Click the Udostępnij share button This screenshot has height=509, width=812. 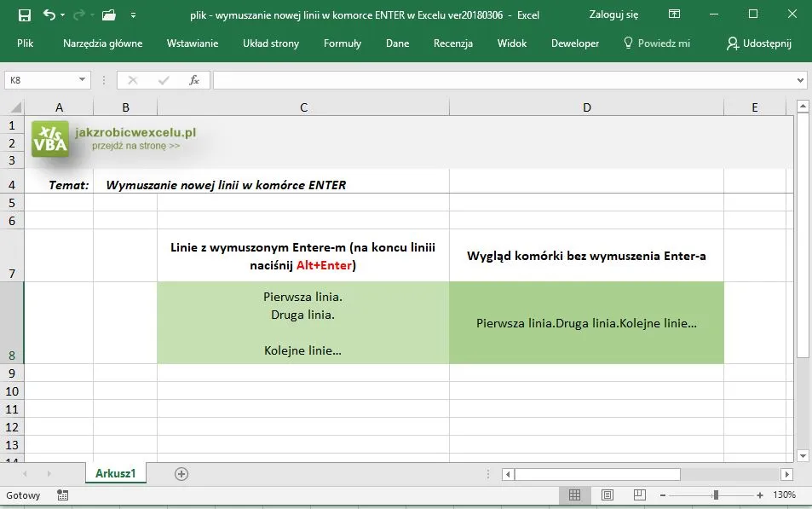[759, 43]
